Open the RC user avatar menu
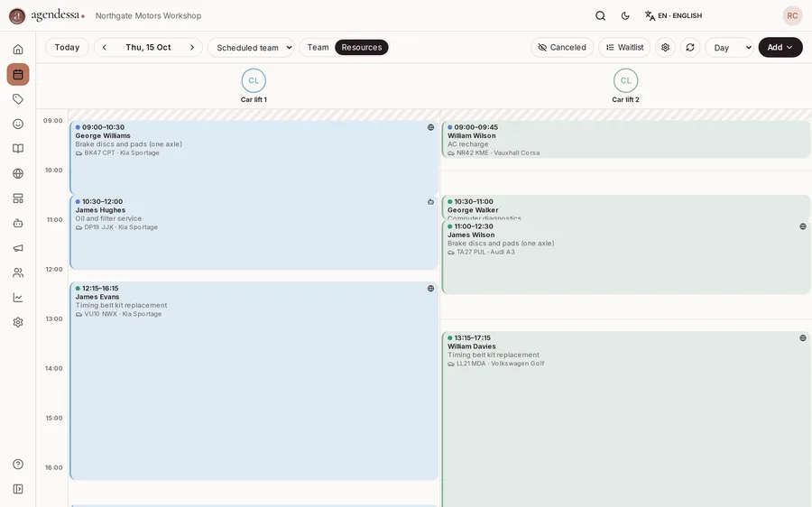The height and width of the screenshot is (507, 812). (x=792, y=15)
